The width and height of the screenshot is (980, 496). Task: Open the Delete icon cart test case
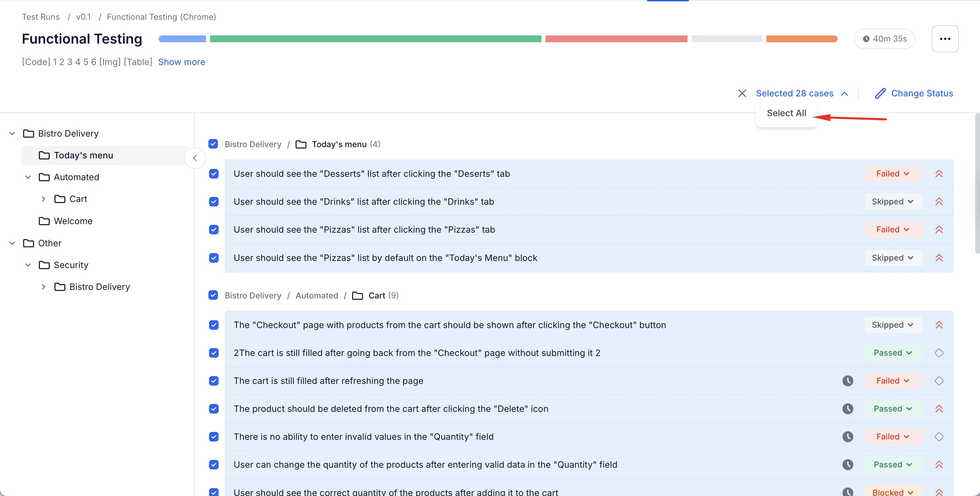pos(588,408)
